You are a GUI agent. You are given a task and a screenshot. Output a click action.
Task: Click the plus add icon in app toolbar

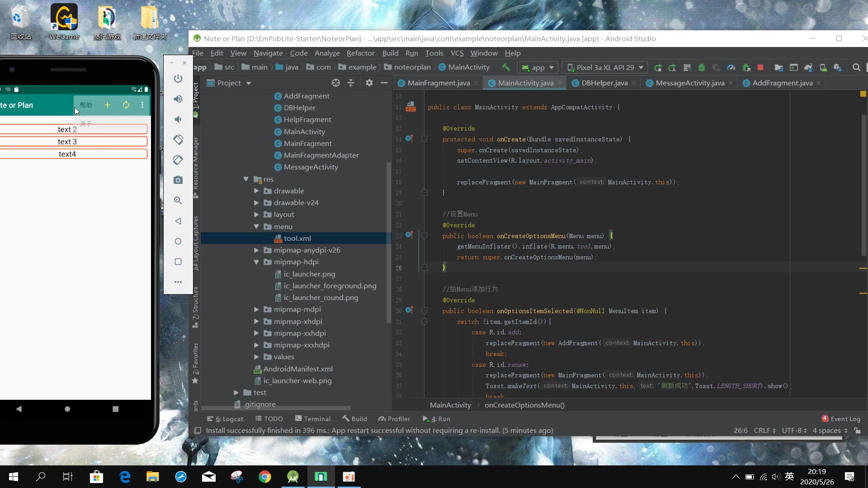coord(108,105)
